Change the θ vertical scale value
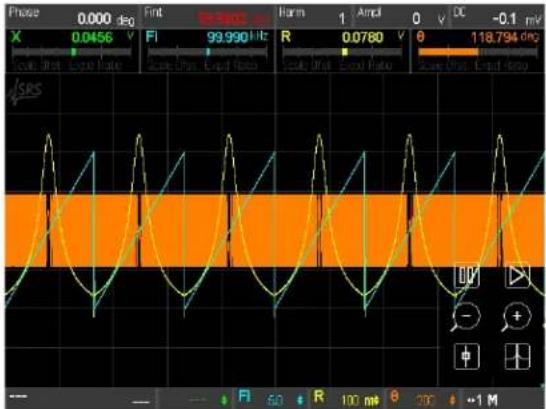 (425, 400)
